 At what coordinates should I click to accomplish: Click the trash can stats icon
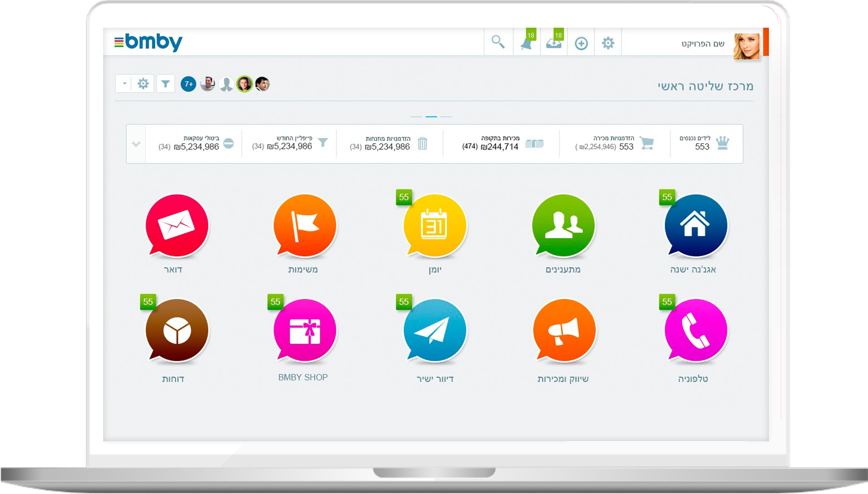tap(423, 144)
